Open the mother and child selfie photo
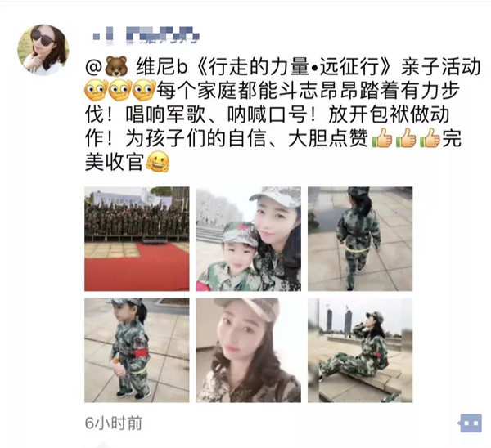491x448 pixels. 249,239
